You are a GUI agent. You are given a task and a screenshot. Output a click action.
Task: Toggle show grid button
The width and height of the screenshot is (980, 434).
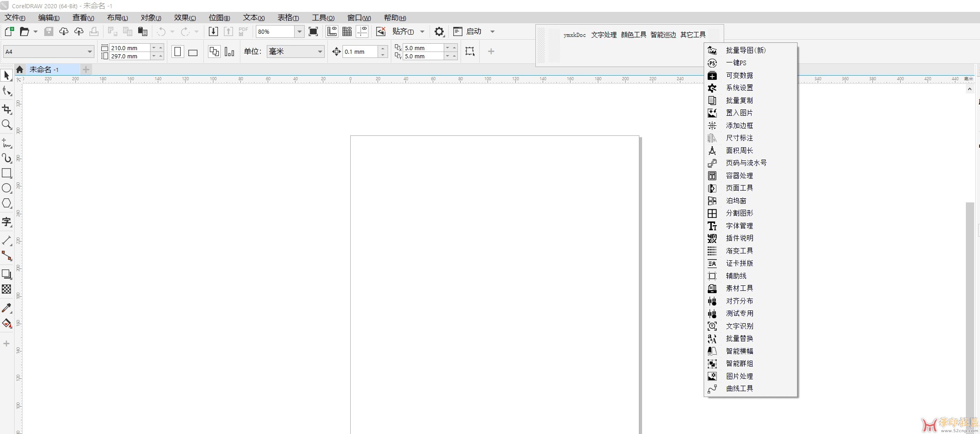point(347,31)
